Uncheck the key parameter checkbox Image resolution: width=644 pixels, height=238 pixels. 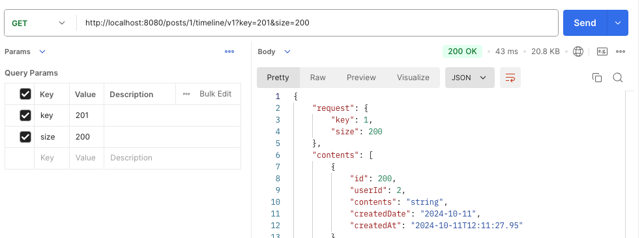click(25, 115)
